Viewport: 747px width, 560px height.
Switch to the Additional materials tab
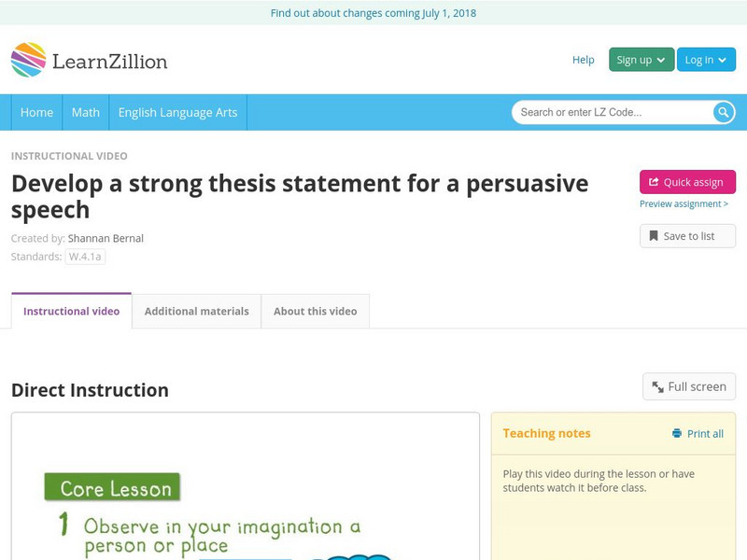pyautogui.click(x=196, y=311)
